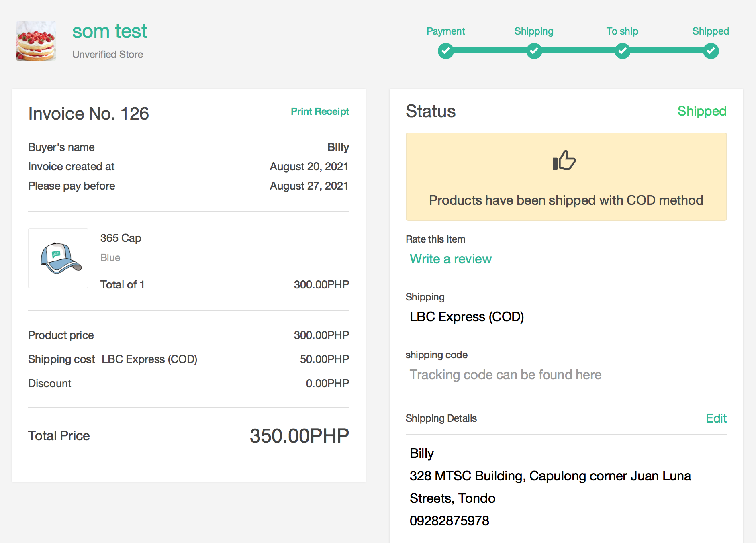
Task: Click the To ship progress step label
Action: pyautogui.click(x=622, y=31)
